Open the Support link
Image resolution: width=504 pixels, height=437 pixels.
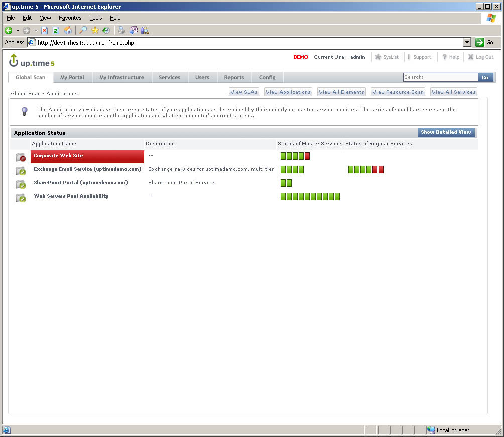coord(419,57)
